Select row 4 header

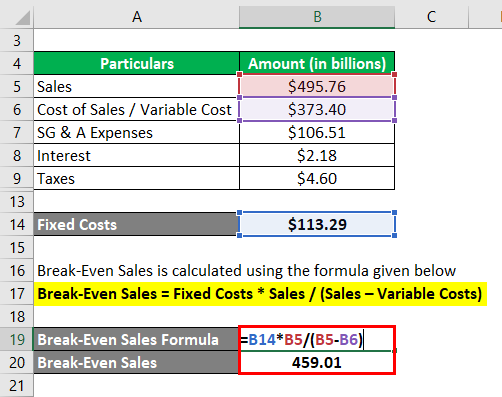(17, 63)
